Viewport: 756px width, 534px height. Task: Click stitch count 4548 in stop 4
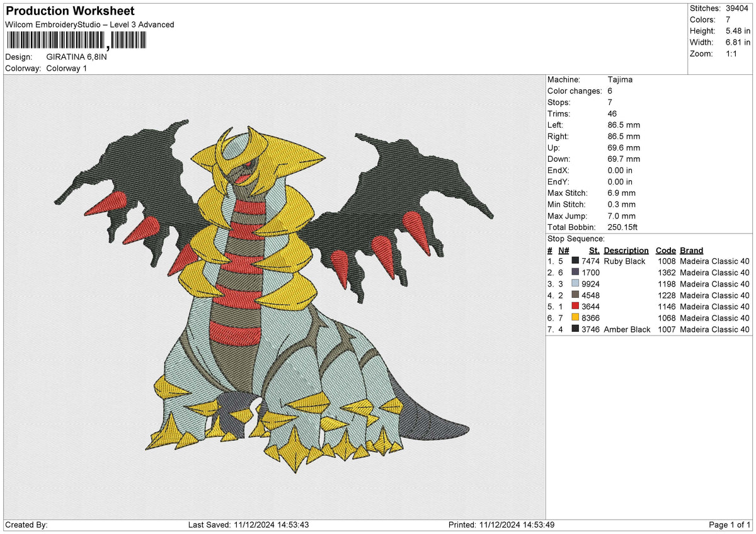(590, 295)
